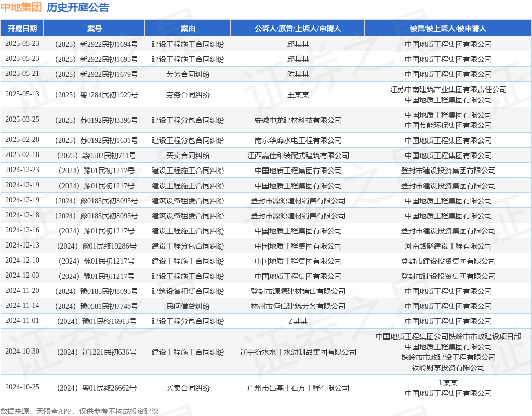Click plaintiff 林州市恒信建筑劳务有限公司
Viewport: 532px width, 416px height.
click(x=298, y=306)
